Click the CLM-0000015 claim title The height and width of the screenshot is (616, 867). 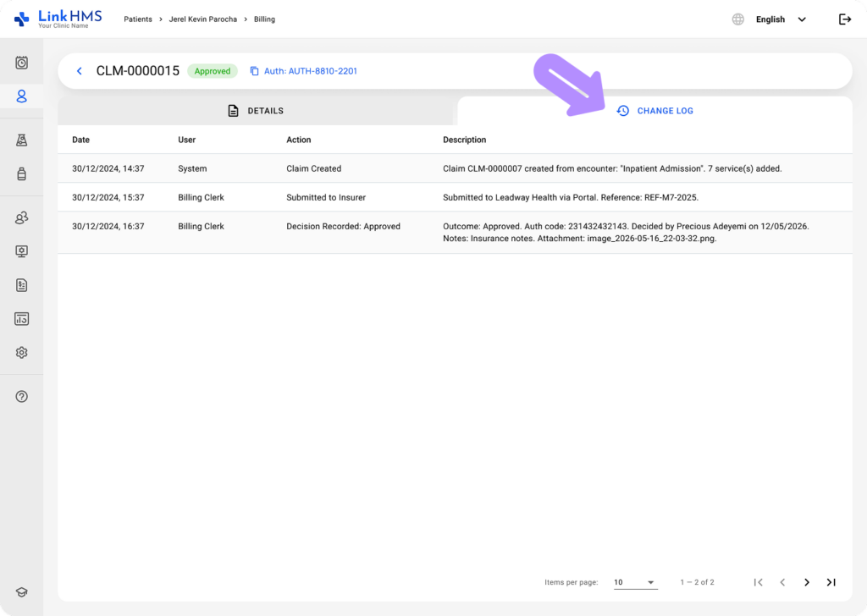(x=138, y=71)
